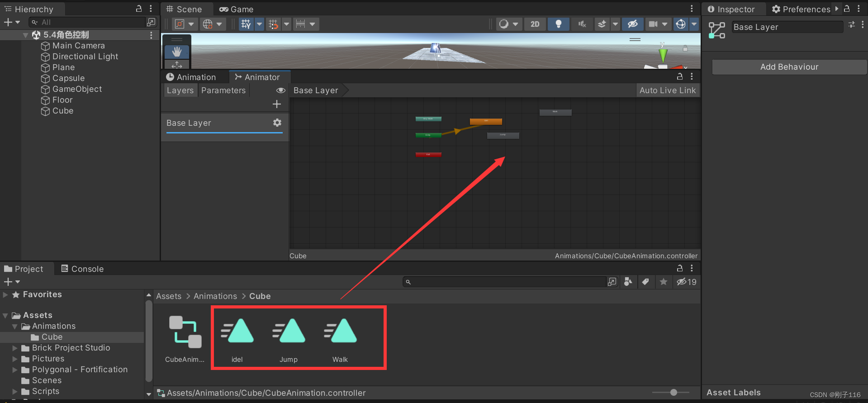Click the Hierarchy search field
868x403 pixels.
point(88,22)
